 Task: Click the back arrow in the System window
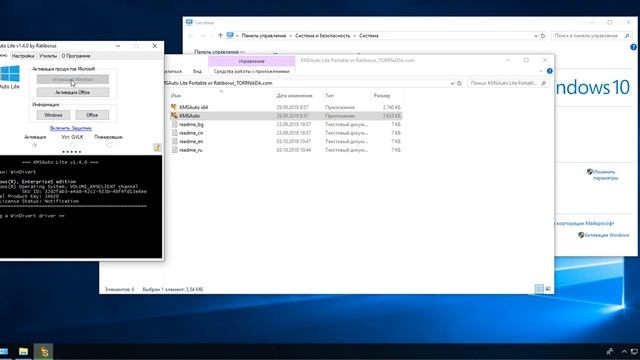pyautogui.click(x=190, y=36)
